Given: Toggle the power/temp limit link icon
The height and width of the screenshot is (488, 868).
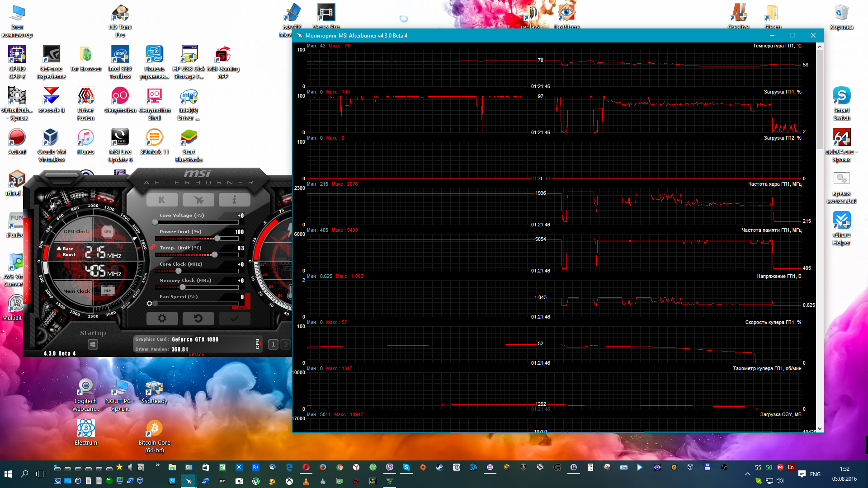Looking at the screenshot, I should tap(153, 247).
